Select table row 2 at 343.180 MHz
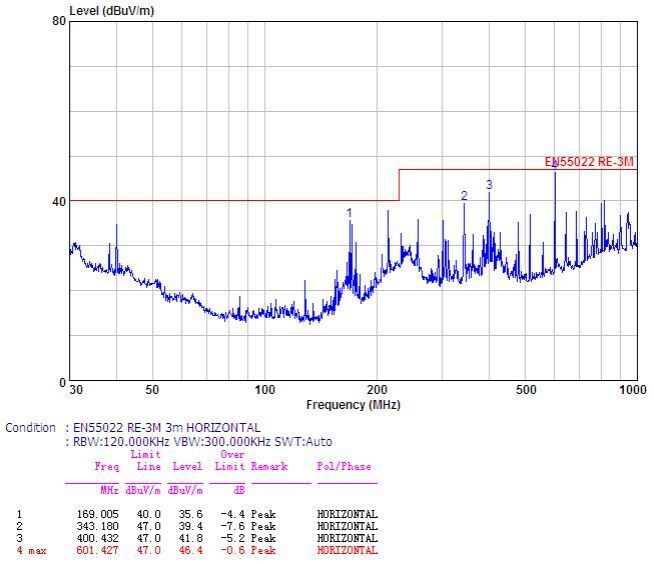 pyautogui.click(x=198, y=526)
